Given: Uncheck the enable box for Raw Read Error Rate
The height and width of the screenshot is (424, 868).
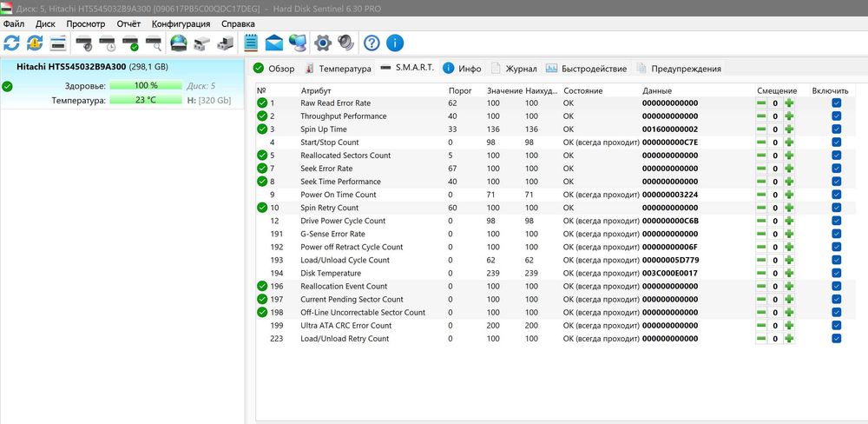Looking at the screenshot, I should pyautogui.click(x=837, y=103).
